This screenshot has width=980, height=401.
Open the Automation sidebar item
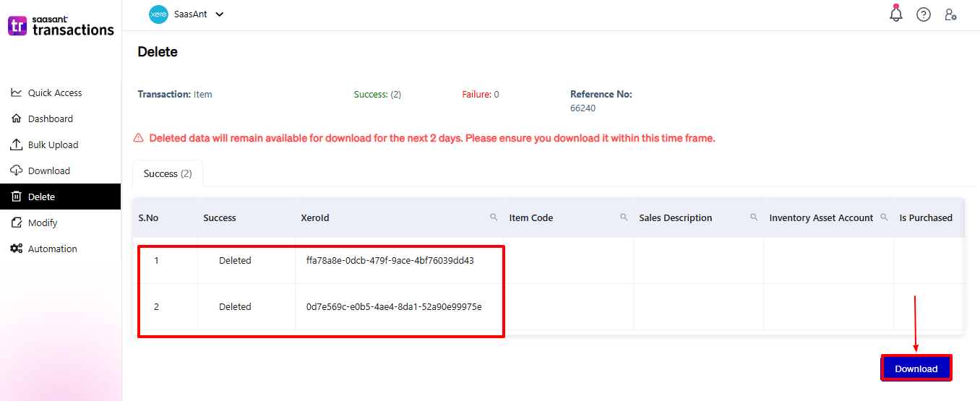click(x=52, y=249)
